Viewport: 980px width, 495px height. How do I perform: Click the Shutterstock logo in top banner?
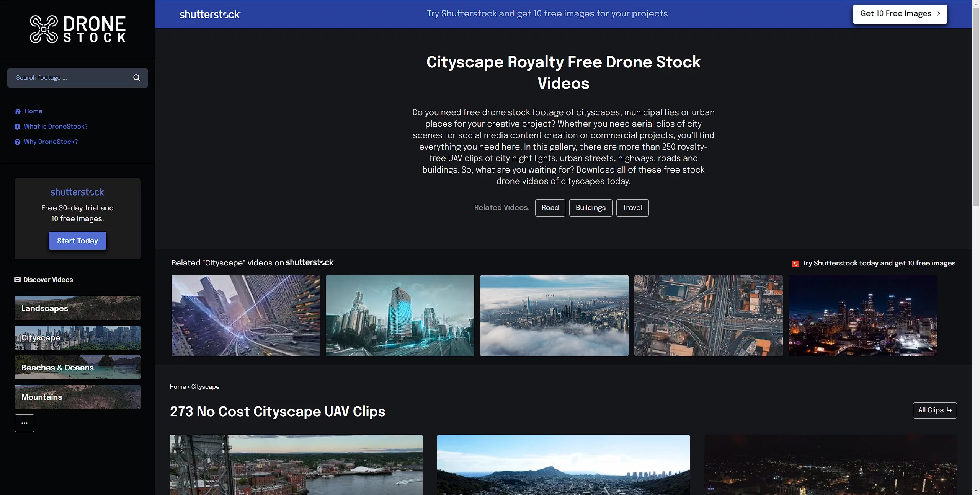tap(210, 15)
